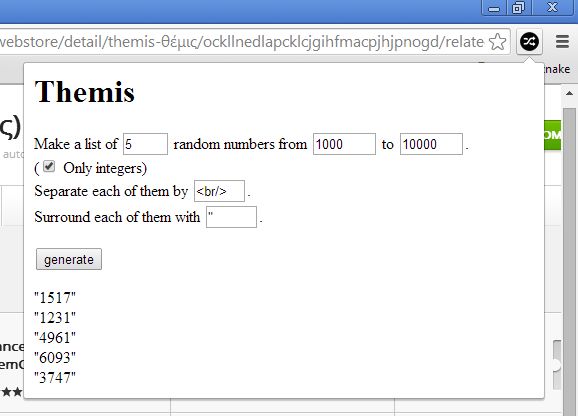Edit the maximum value field showing 10000
The width and height of the screenshot is (578, 416).
pyautogui.click(x=431, y=144)
